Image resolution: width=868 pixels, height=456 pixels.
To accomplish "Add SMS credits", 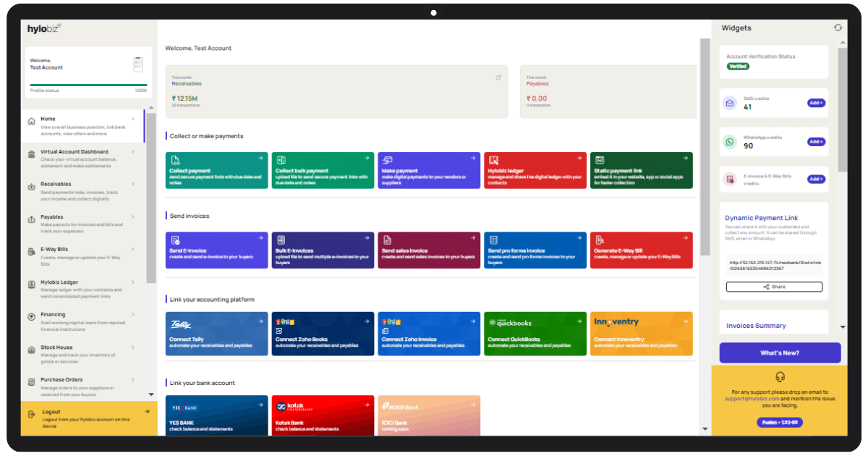I will pos(816,103).
